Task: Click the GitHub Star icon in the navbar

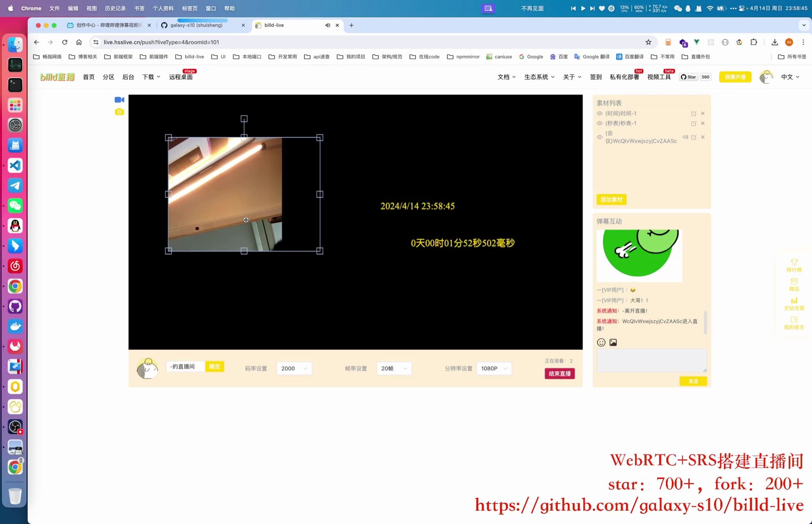Action: [x=683, y=77]
